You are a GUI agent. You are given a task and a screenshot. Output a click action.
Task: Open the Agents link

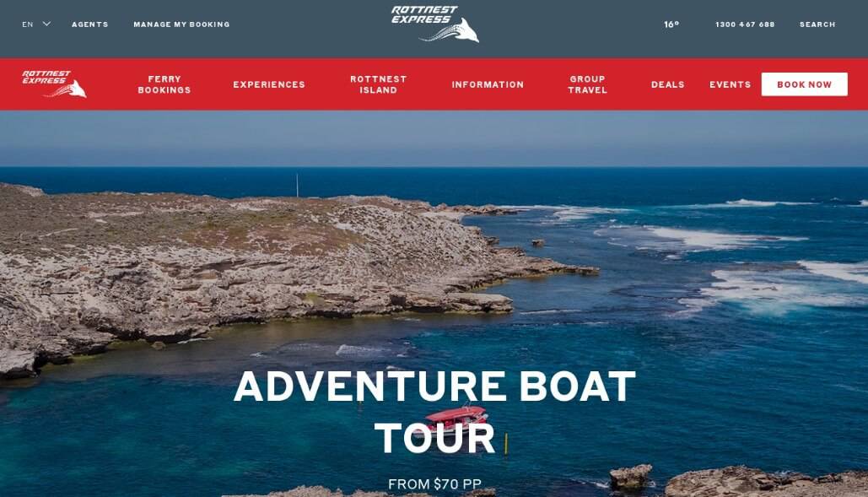click(89, 24)
